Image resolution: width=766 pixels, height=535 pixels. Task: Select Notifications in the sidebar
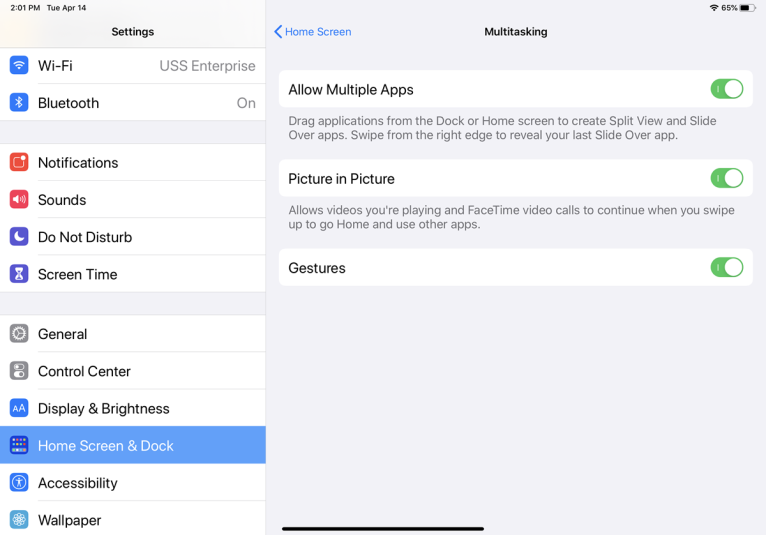coord(133,162)
